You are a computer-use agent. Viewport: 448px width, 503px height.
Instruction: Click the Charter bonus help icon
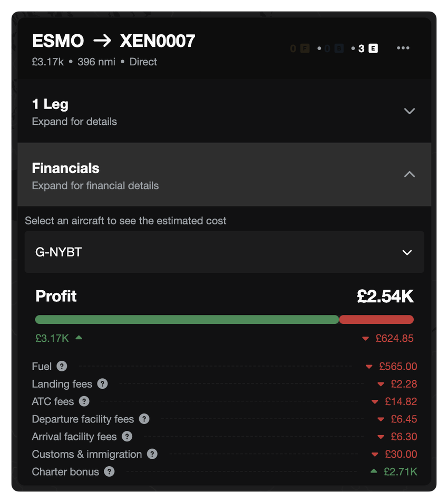pos(109,471)
